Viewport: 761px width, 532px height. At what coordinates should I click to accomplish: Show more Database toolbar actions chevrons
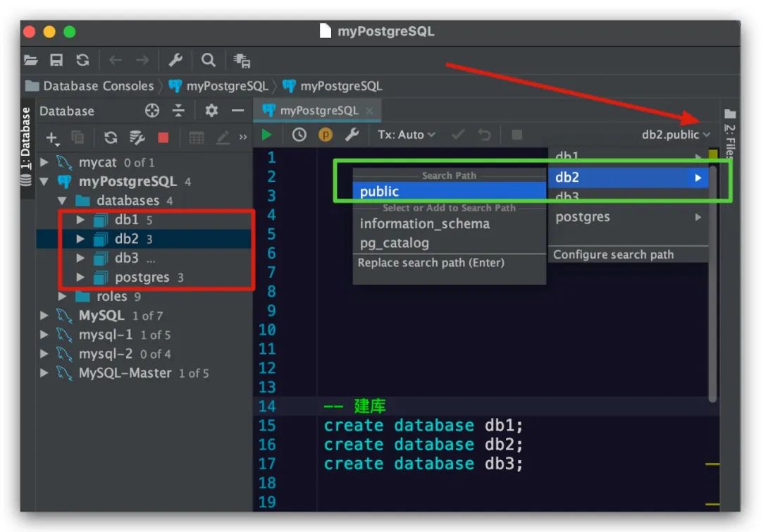(x=242, y=137)
